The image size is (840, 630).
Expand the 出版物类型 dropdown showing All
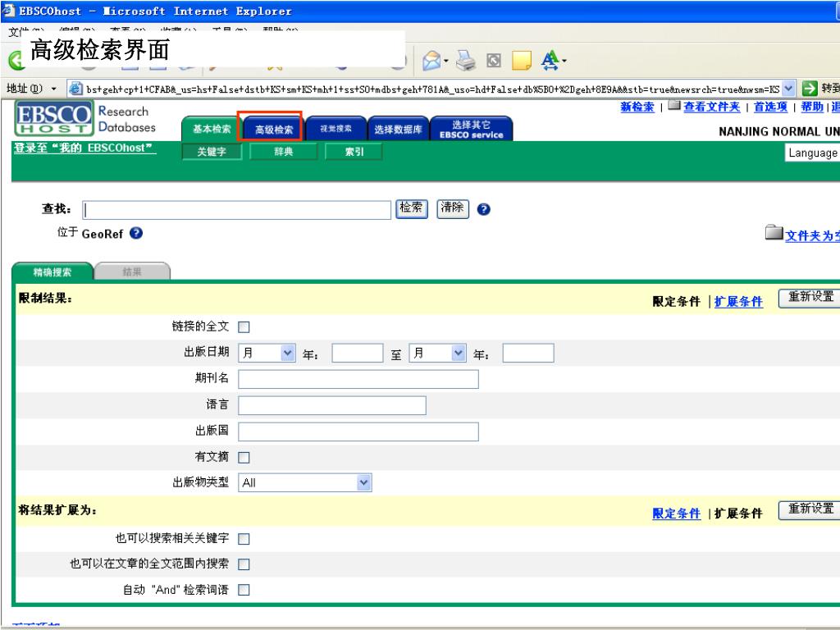[x=305, y=482]
